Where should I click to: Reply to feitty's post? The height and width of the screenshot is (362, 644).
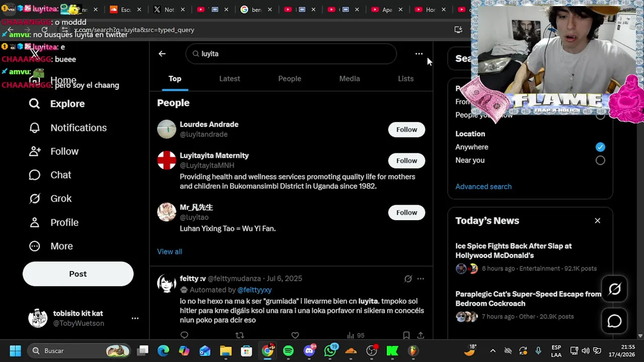click(x=184, y=335)
